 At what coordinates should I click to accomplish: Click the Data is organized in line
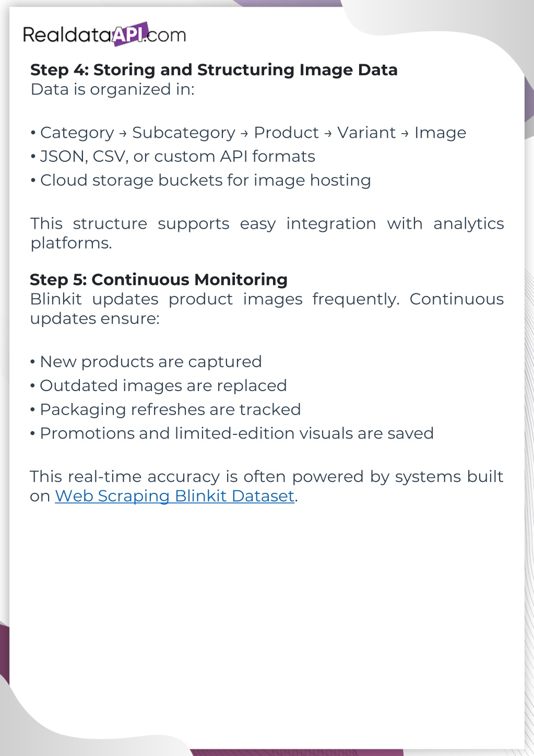tap(112, 90)
